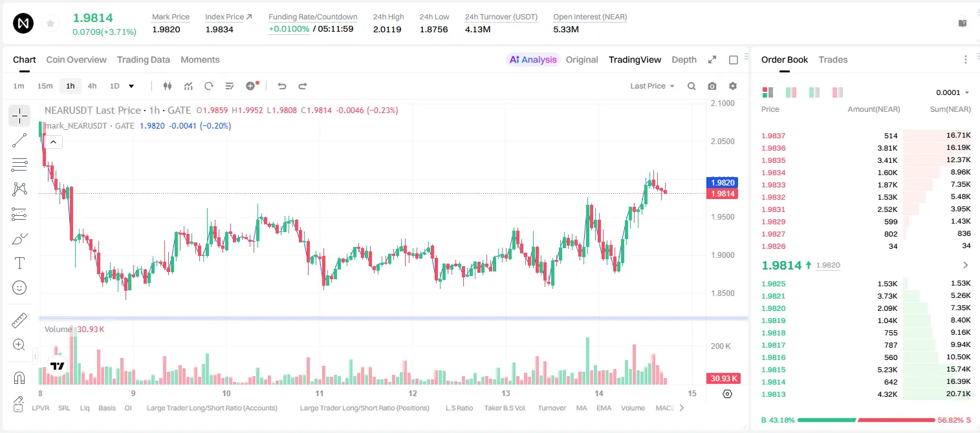Click the buy/sell ratio bar
The image size is (980, 433).
coord(866,420)
